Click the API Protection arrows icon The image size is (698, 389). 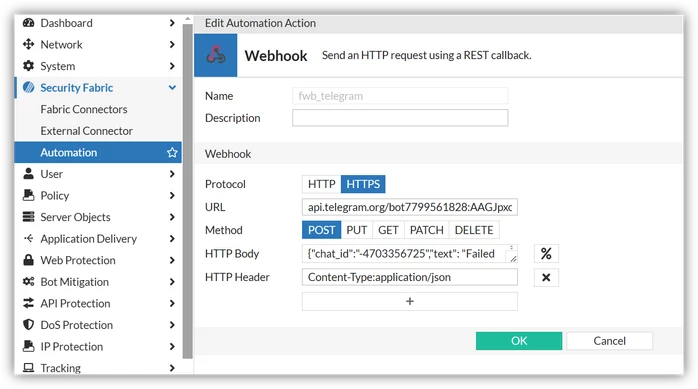(x=28, y=303)
